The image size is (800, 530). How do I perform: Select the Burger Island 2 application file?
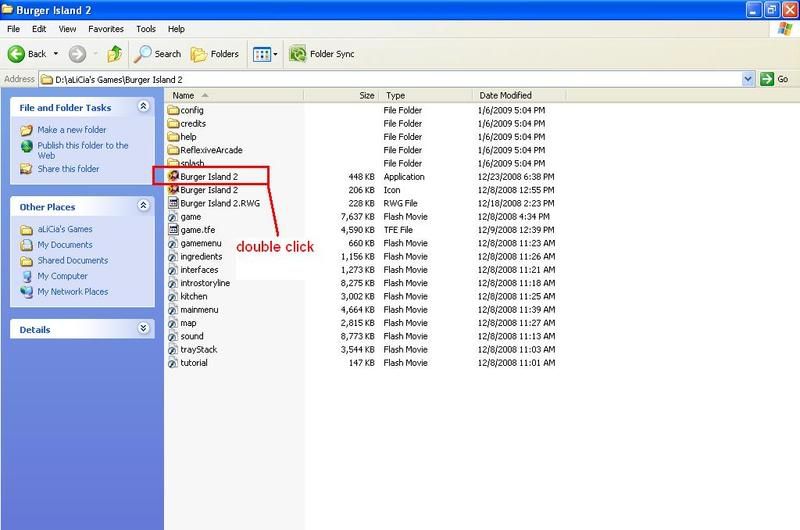(x=208, y=176)
